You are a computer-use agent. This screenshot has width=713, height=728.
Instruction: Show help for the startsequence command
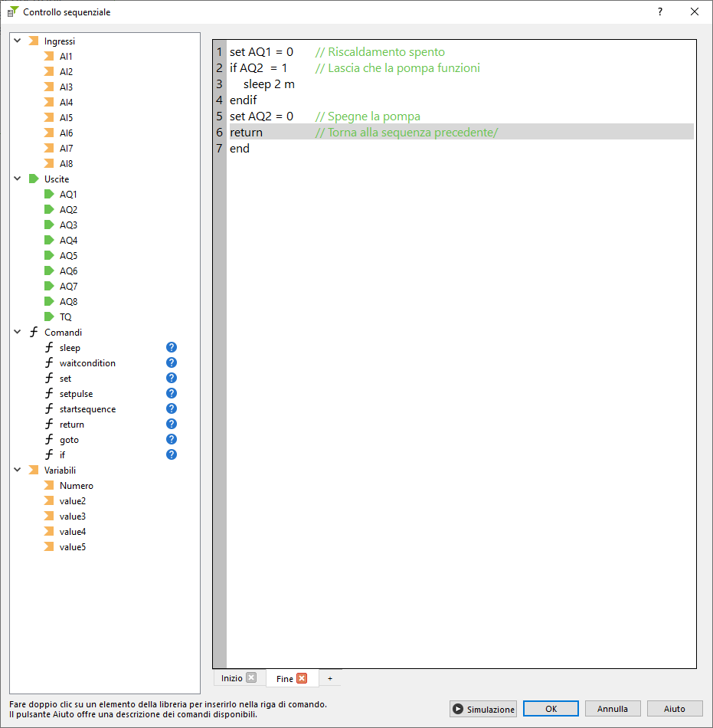click(172, 408)
